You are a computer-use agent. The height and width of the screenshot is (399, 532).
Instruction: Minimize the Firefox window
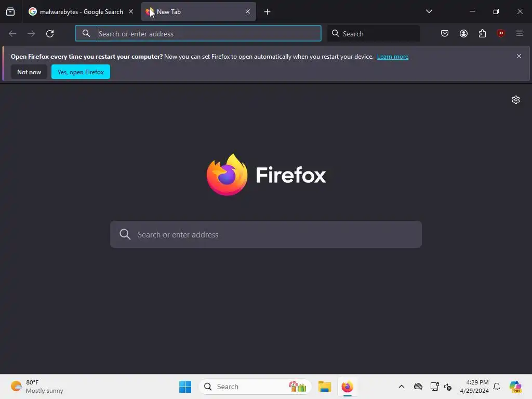pyautogui.click(x=472, y=11)
